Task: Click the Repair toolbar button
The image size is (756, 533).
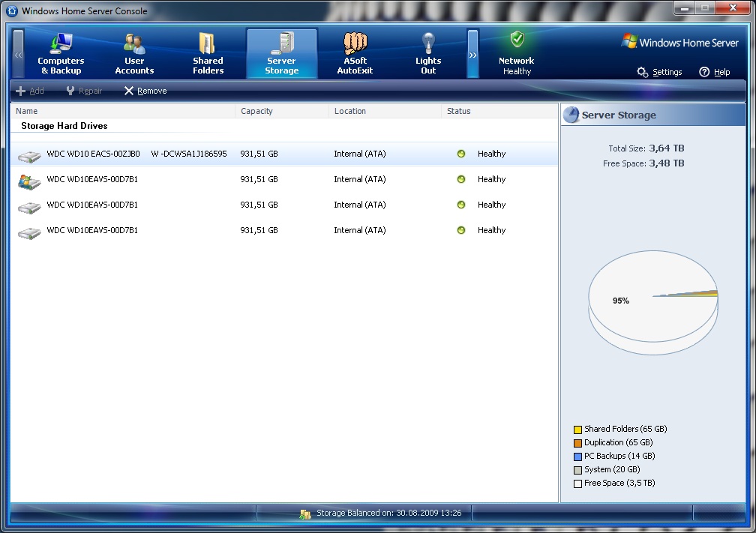Action: [84, 91]
